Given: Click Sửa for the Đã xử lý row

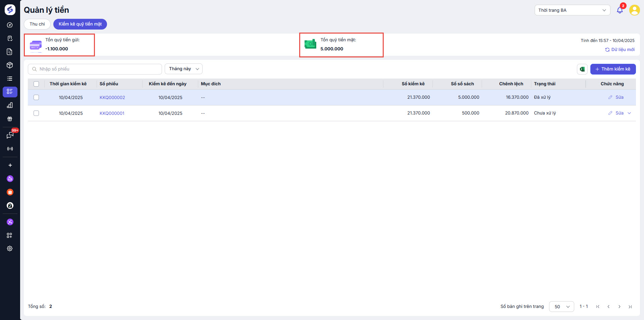Looking at the screenshot, I should click(620, 97).
